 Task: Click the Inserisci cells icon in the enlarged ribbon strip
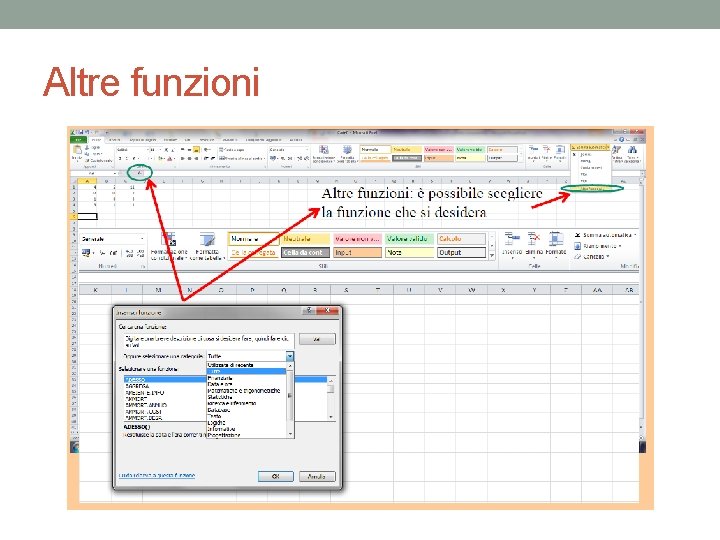point(512,240)
